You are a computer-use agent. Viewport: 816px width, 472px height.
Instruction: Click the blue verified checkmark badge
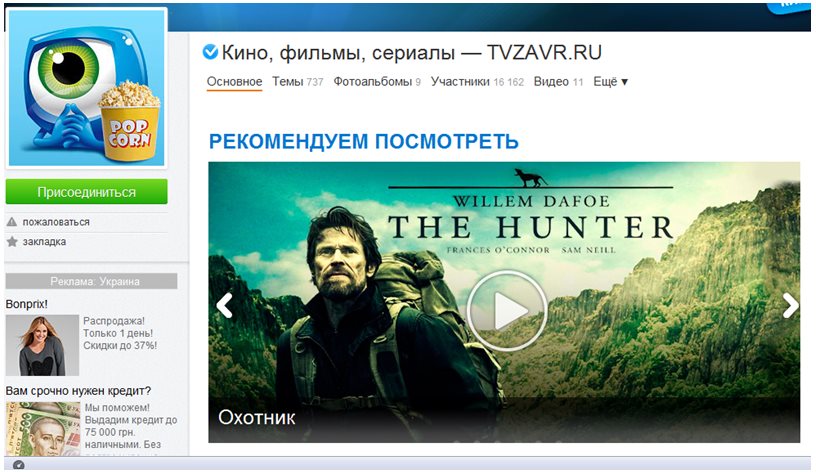pyautogui.click(x=210, y=52)
